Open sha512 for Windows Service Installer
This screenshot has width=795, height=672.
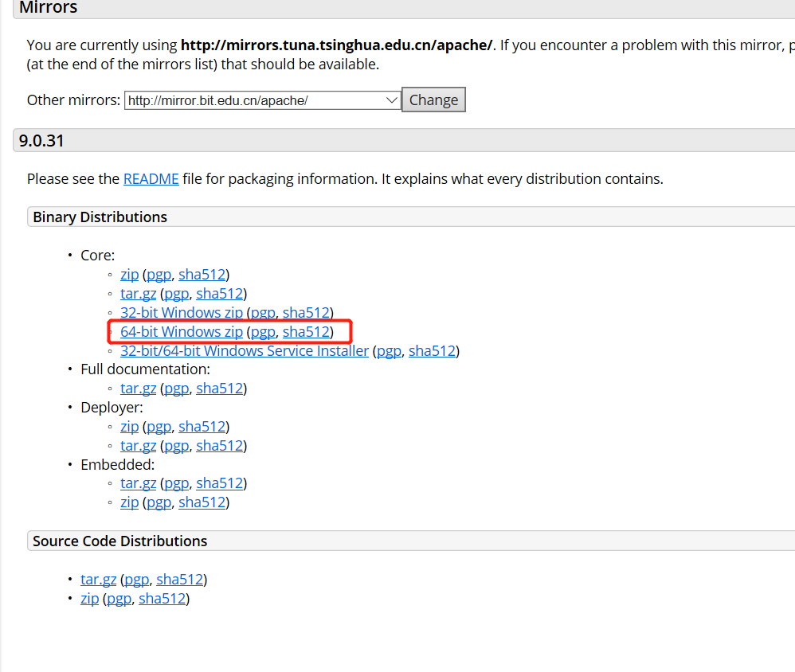(x=432, y=351)
